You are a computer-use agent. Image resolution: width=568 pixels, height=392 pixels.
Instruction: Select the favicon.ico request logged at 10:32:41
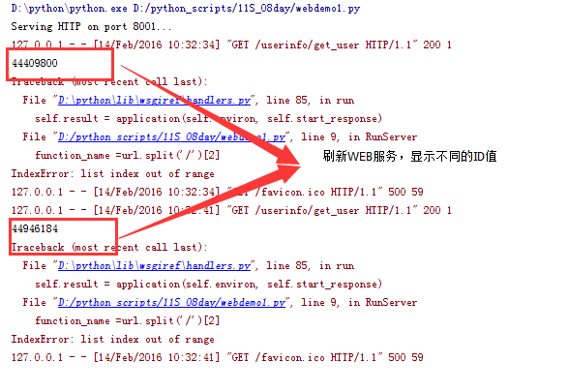click(218, 357)
